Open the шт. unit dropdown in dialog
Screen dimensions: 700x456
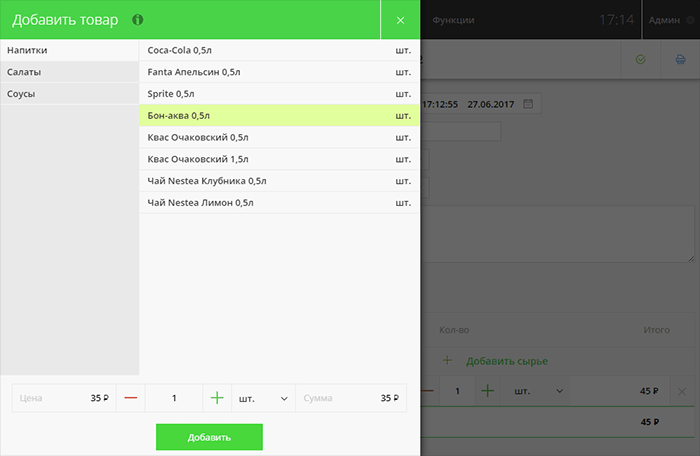point(263,398)
